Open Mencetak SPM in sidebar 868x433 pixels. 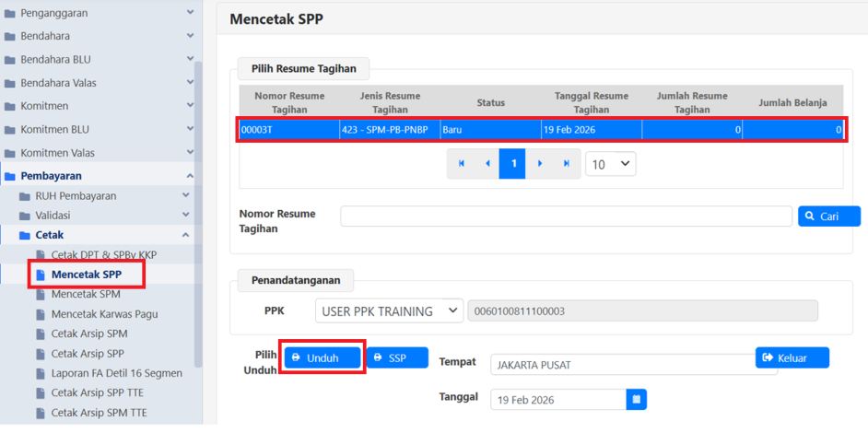coord(86,294)
